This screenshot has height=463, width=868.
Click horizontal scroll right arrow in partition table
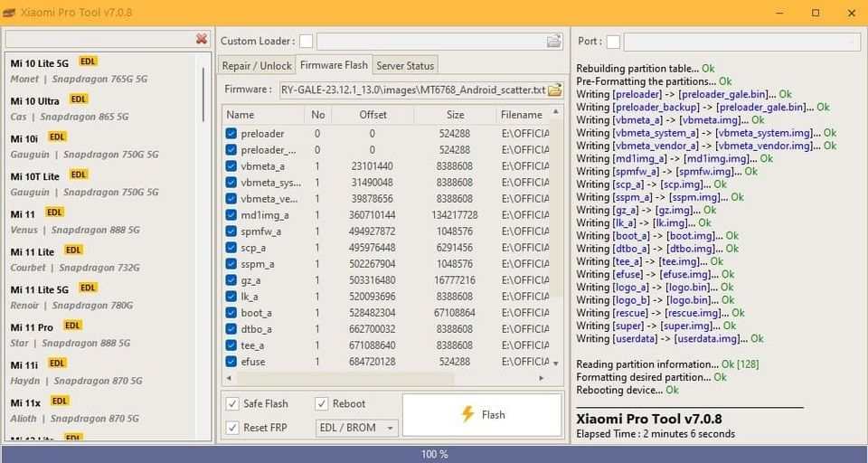point(542,378)
